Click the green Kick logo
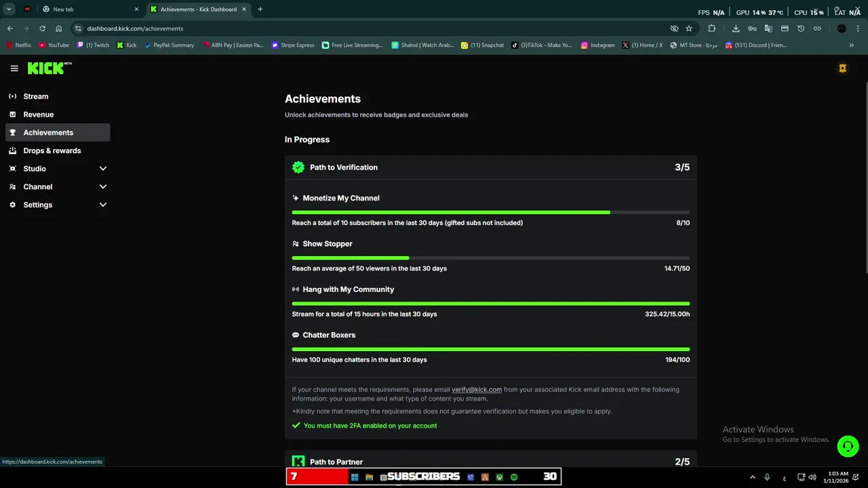Screen dimensions: 868x488 click(x=50, y=68)
